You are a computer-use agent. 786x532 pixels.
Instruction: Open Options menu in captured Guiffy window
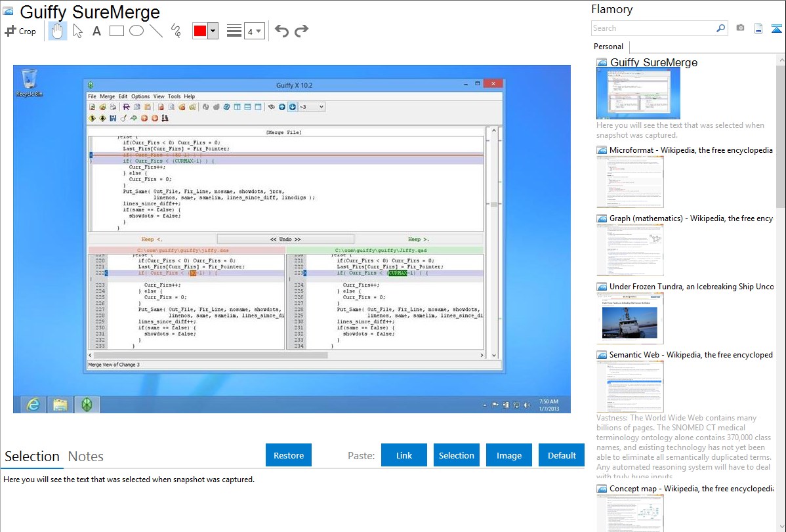pyautogui.click(x=140, y=96)
